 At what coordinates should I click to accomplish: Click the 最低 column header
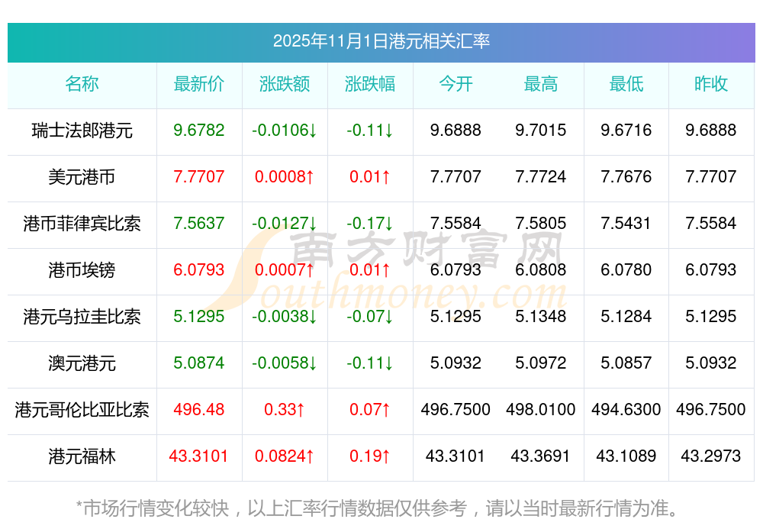coord(626,84)
